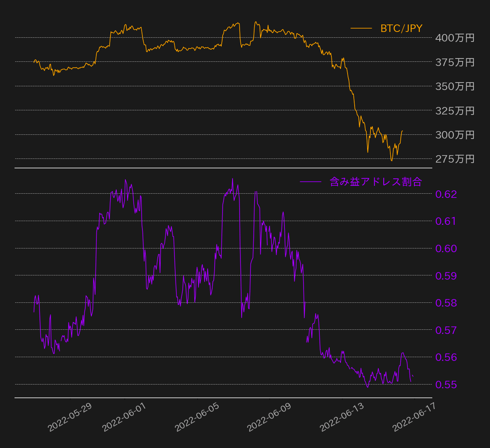Click the BTC/JPY legend label

point(401,28)
